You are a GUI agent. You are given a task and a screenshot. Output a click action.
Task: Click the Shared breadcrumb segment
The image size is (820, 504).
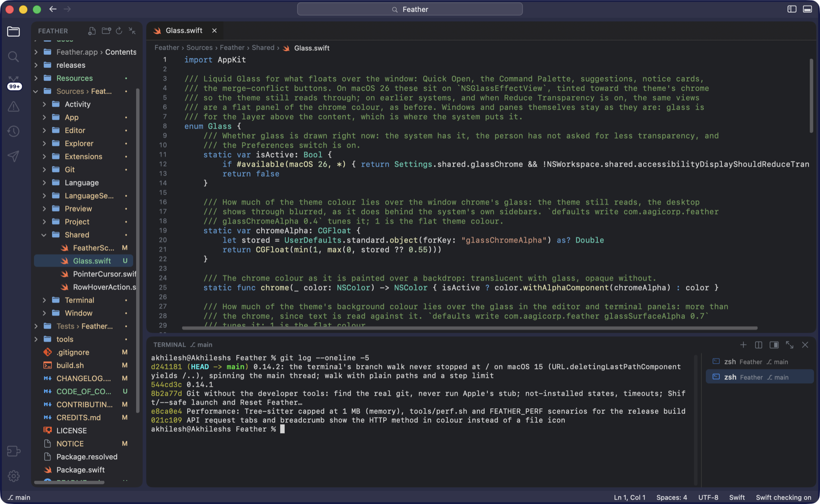click(263, 48)
